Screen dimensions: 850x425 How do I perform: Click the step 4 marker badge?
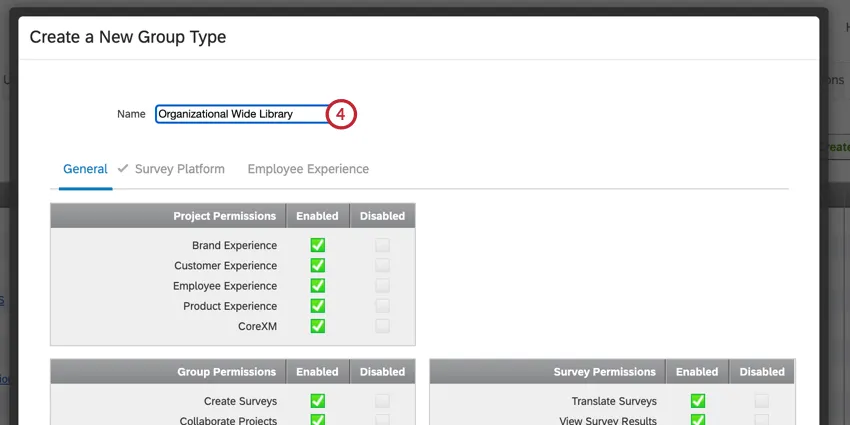[340, 114]
